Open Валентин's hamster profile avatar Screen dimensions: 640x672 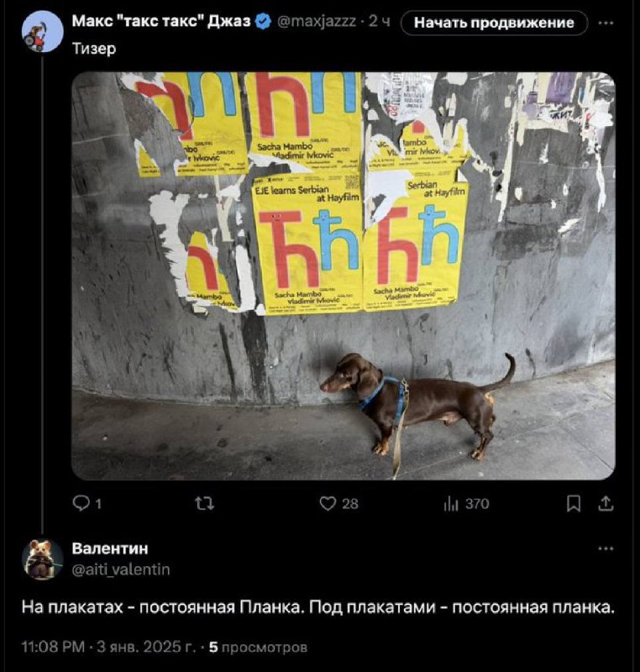42,559
